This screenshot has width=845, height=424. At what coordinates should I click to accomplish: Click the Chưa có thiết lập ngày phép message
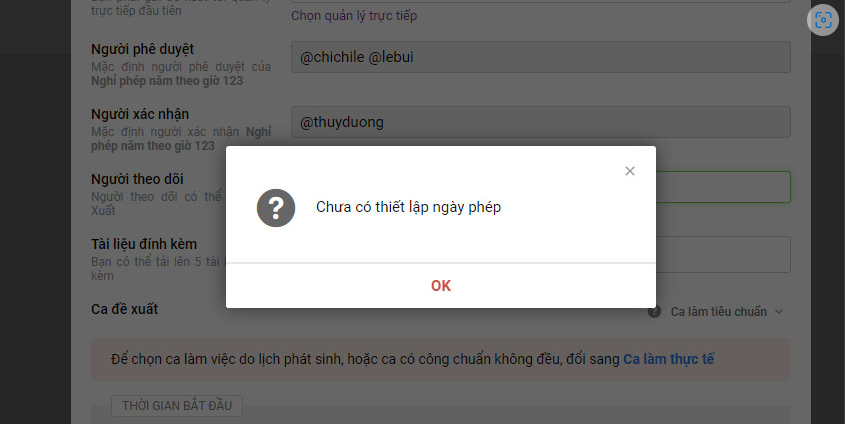coord(408,207)
